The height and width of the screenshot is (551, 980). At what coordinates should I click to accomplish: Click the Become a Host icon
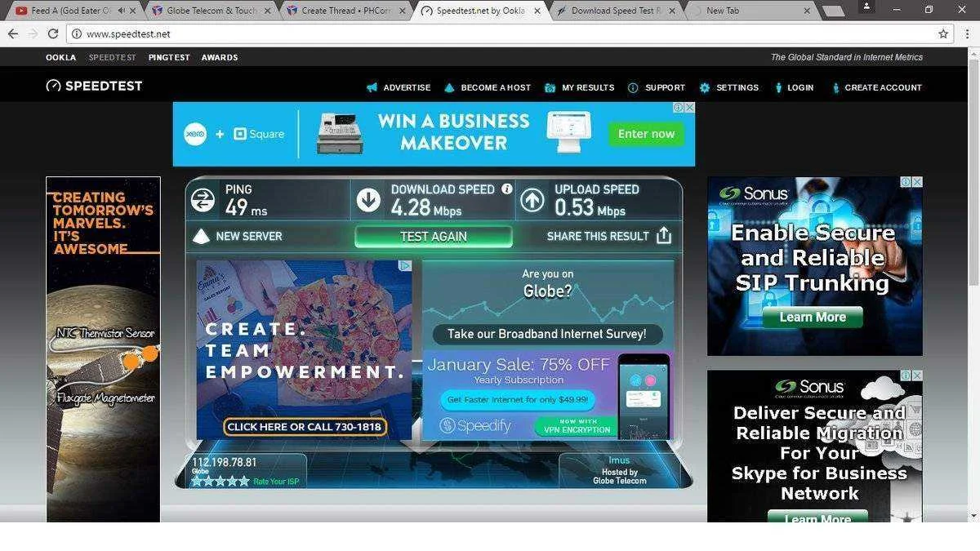(x=449, y=87)
